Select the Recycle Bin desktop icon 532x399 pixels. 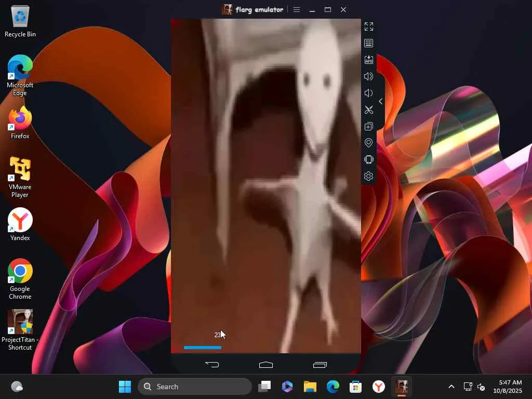(x=20, y=22)
